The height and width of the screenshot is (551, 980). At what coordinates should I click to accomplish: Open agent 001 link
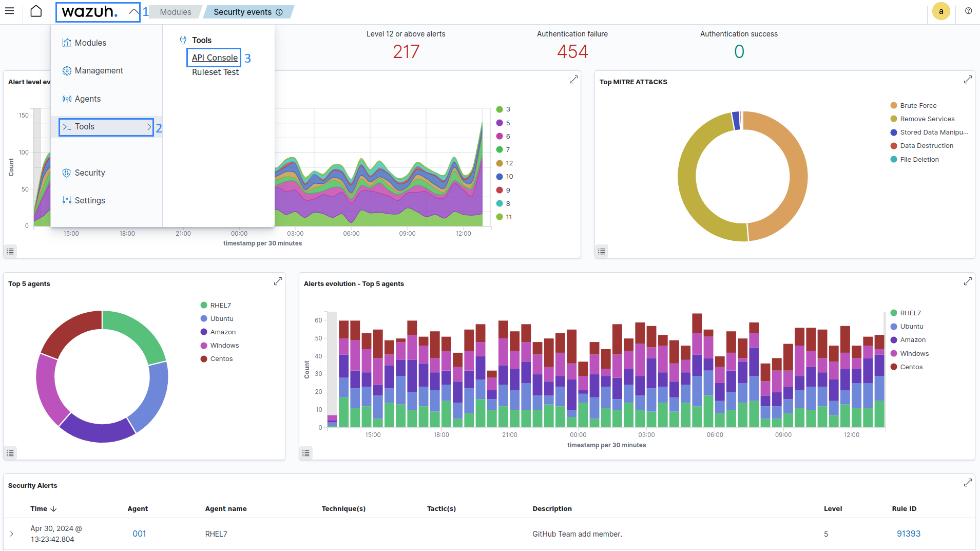coord(140,534)
